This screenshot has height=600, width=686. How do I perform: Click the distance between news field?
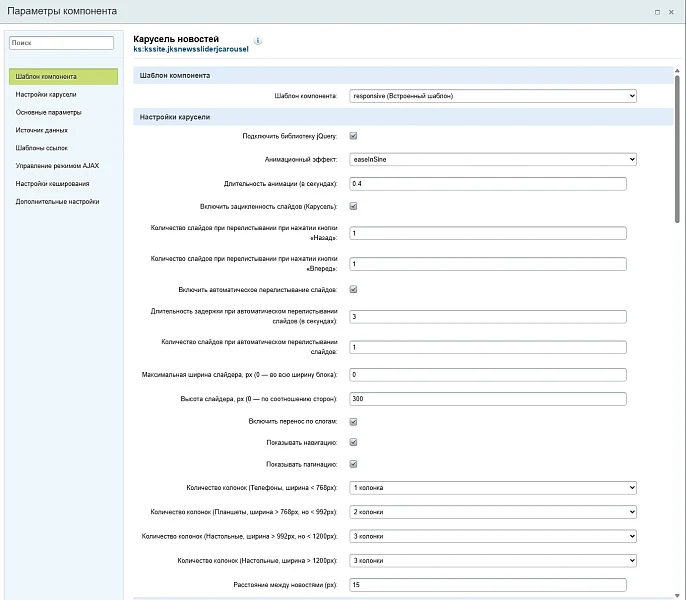(x=488, y=585)
